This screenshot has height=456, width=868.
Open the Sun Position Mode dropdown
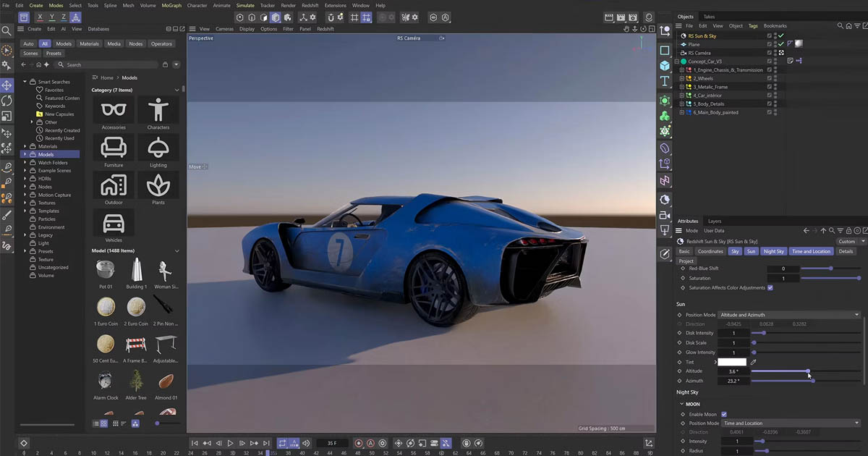point(789,315)
